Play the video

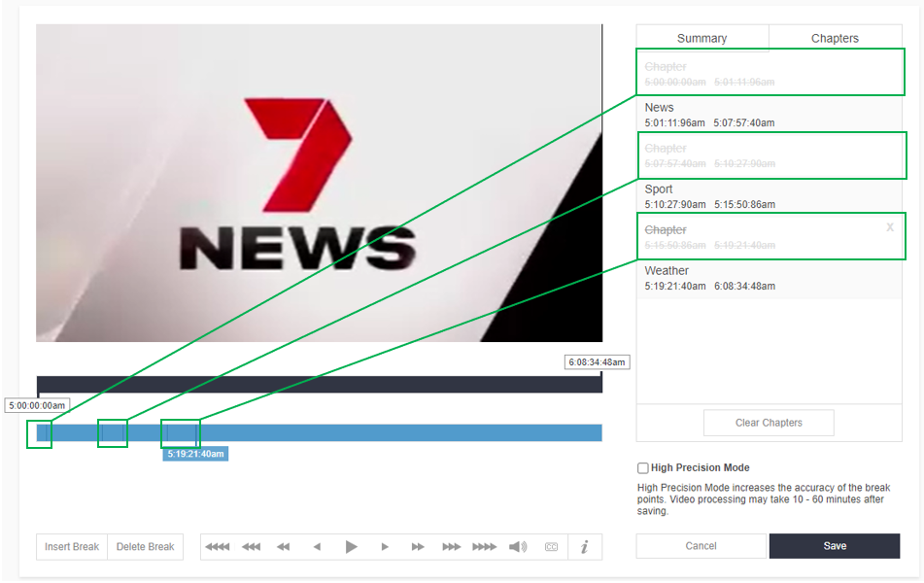click(x=351, y=547)
